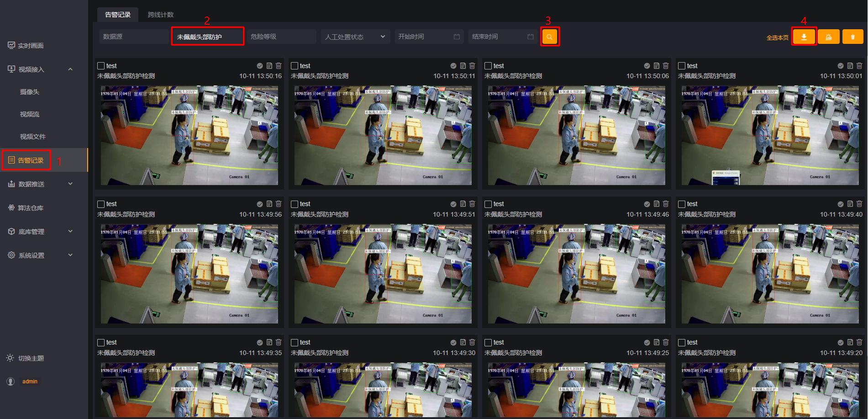The height and width of the screenshot is (419, 868).
Task: Click the orange download button
Action: (804, 37)
